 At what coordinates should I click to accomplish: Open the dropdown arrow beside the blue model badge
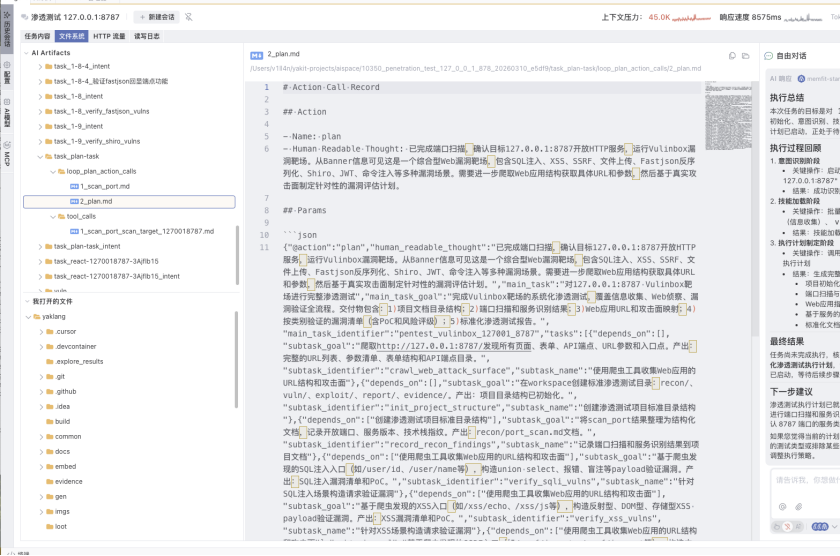coord(834,527)
